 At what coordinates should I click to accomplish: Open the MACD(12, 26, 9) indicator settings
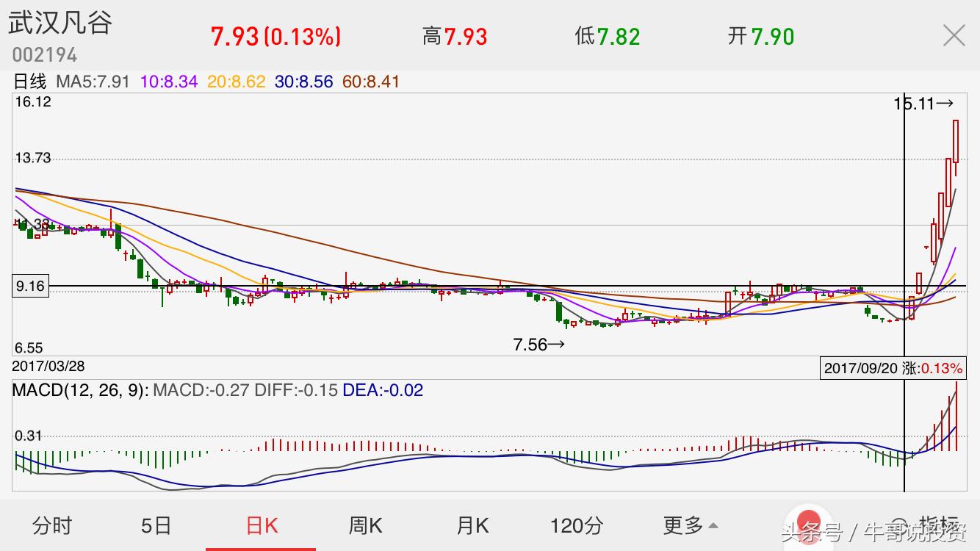80,390
